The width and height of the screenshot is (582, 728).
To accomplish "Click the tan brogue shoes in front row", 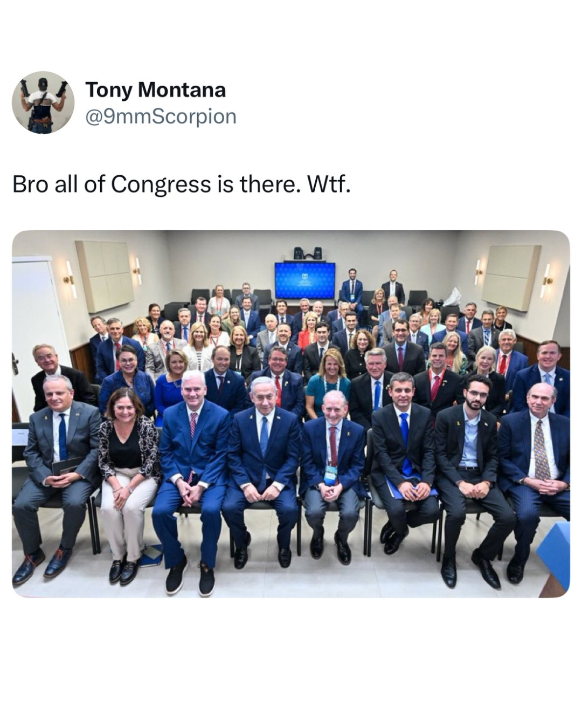I will click(42, 566).
